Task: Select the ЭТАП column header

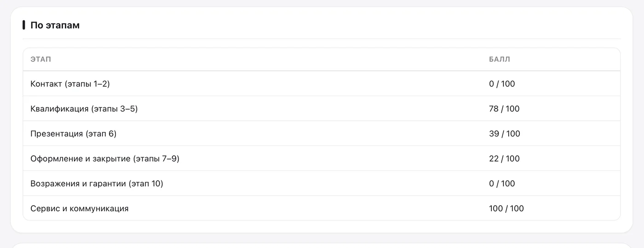Action: pyautogui.click(x=40, y=59)
